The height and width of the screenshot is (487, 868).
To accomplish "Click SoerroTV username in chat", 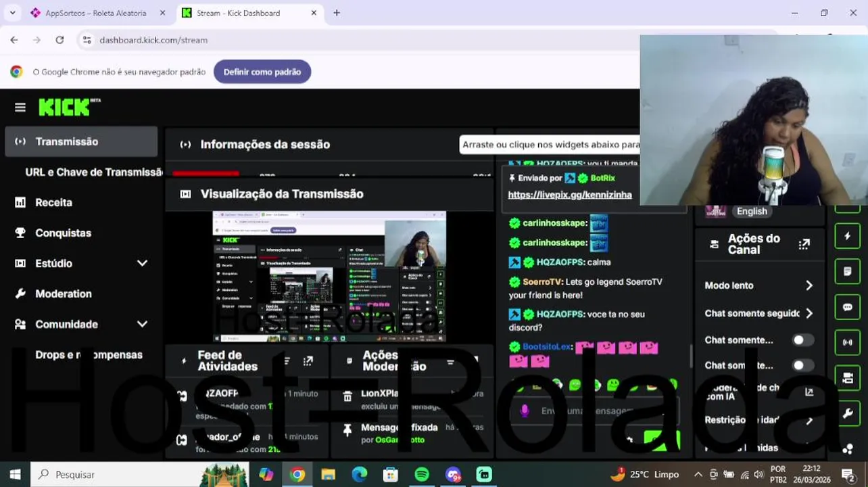I will tap(542, 282).
